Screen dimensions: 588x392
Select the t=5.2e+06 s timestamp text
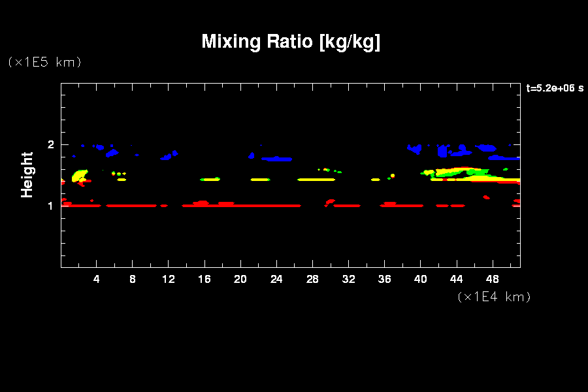point(554,88)
